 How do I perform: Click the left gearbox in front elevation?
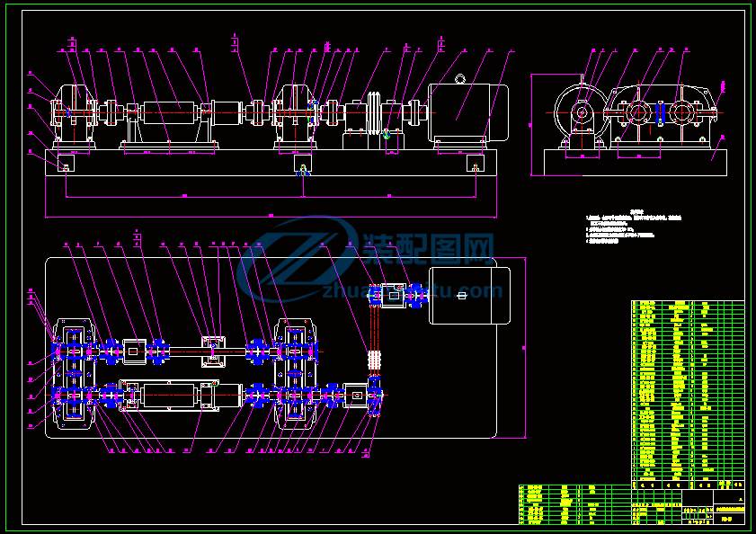pyautogui.click(x=75, y=115)
